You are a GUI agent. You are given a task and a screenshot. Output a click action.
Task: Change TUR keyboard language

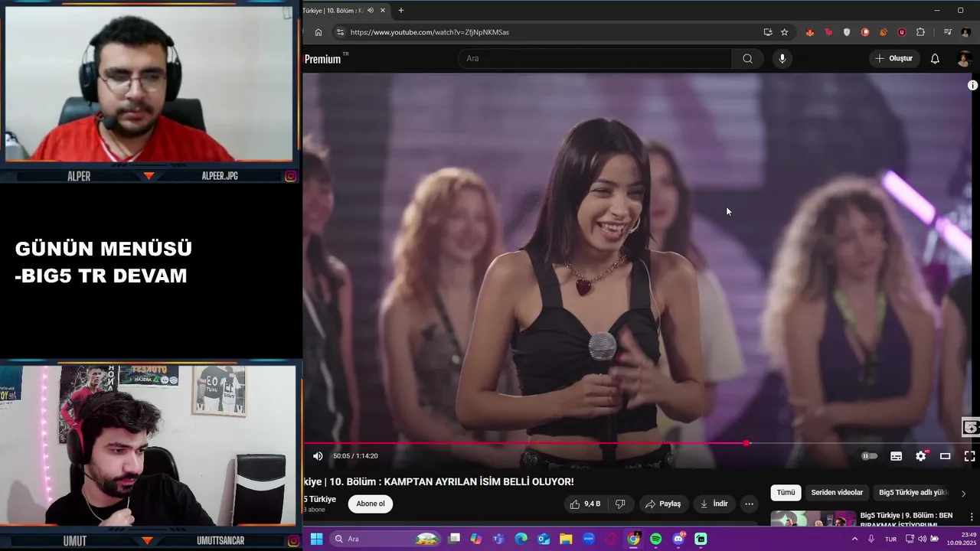click(x=890, y=539)
